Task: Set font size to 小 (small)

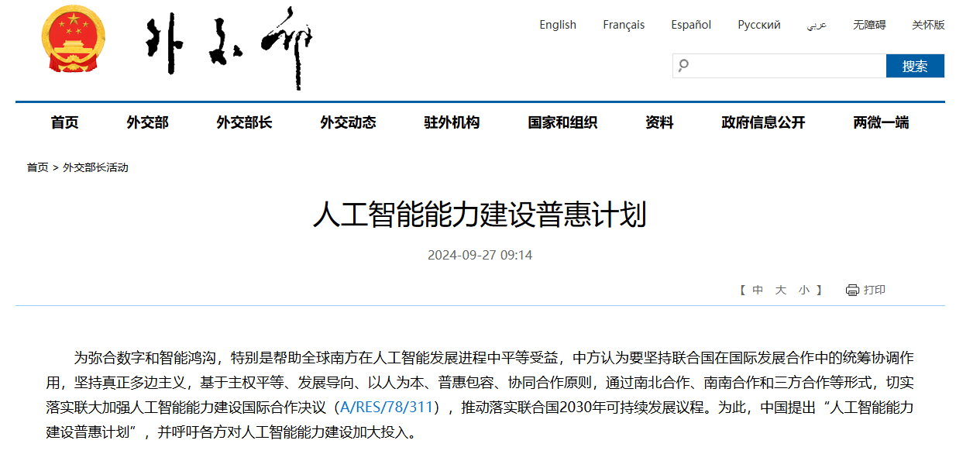Action: (804, 290)
